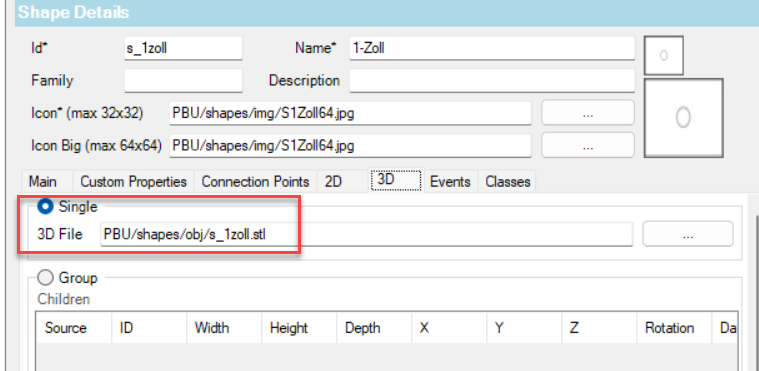Select the 3D tab

point(396,180)
